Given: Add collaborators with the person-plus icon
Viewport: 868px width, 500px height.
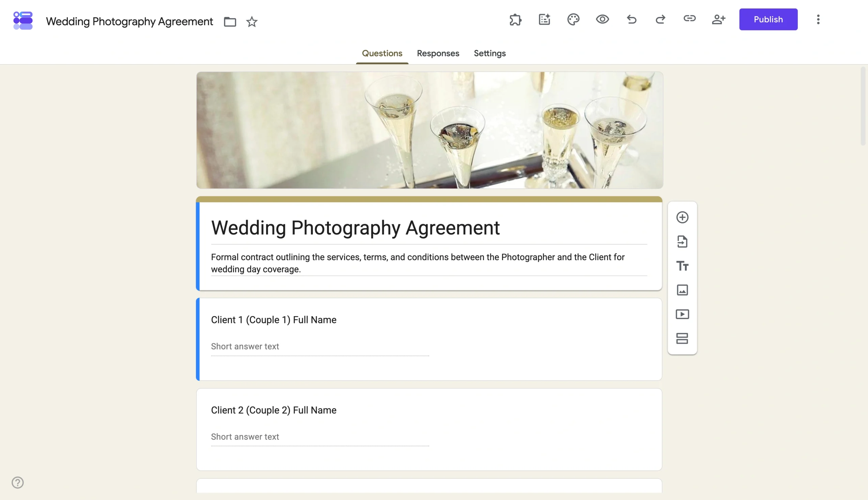Looking at the screenshot, I should pyautogui.click(x=718, y=20).
